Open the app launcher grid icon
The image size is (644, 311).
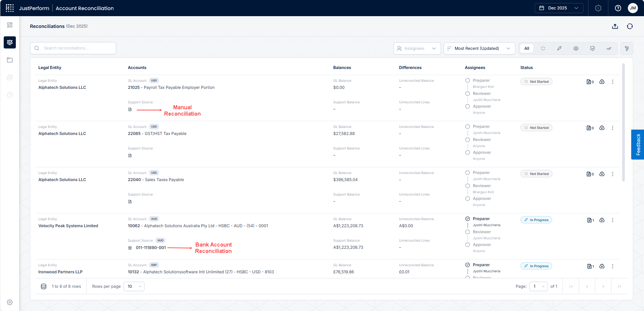point(10,8)
